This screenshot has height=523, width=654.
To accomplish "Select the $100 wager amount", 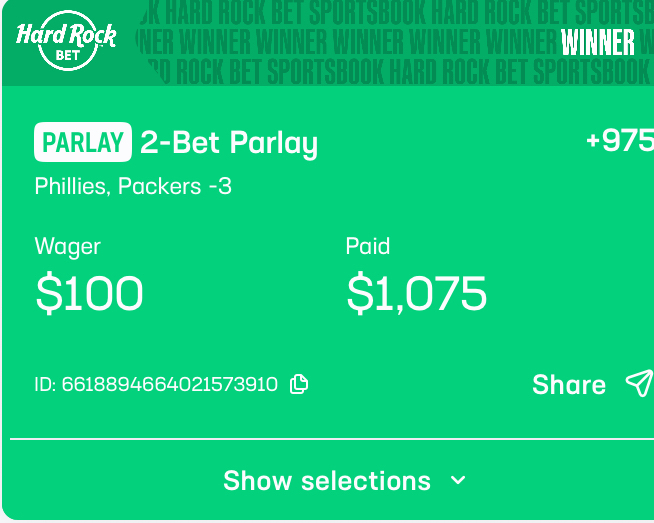I will point(90,294).
